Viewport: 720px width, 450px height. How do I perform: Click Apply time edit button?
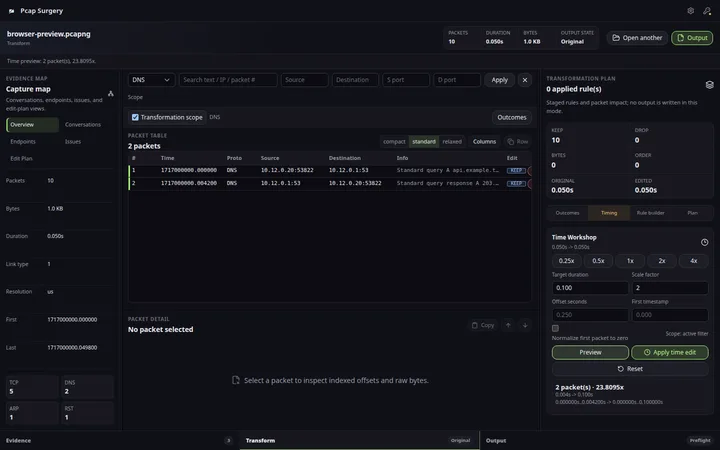coord(669,352)
